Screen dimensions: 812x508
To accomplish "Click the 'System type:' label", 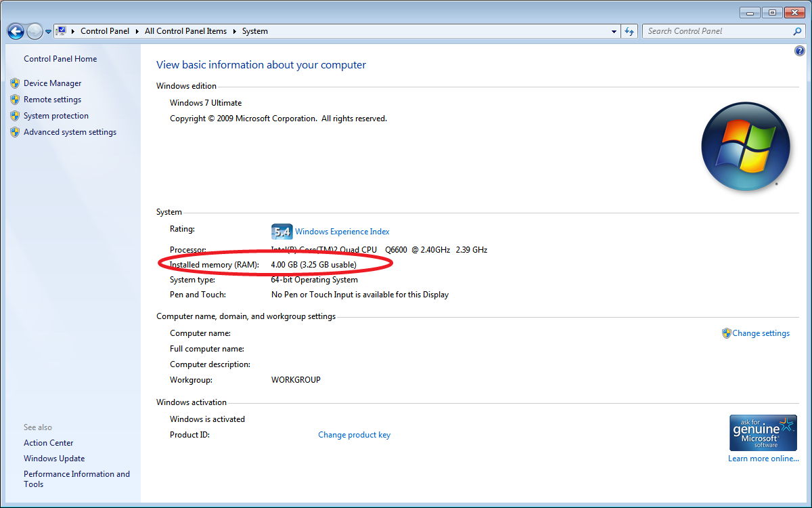I will tap(193, 280).
